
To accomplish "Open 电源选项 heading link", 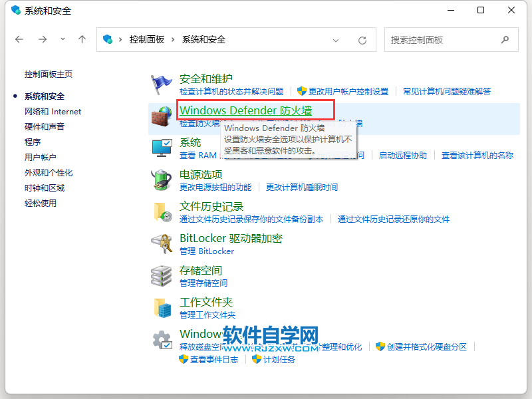I will click(x=201, y=174).
